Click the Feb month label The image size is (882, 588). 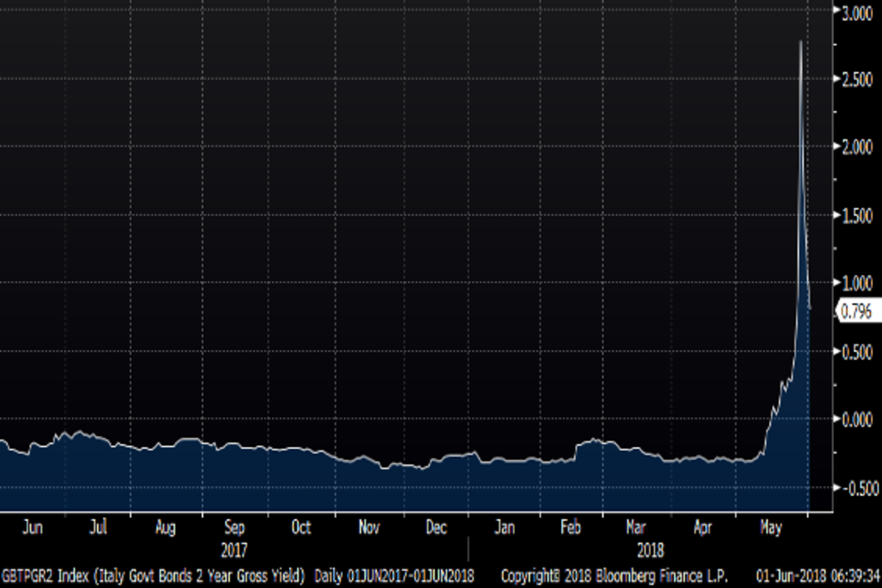click(570, 528)
